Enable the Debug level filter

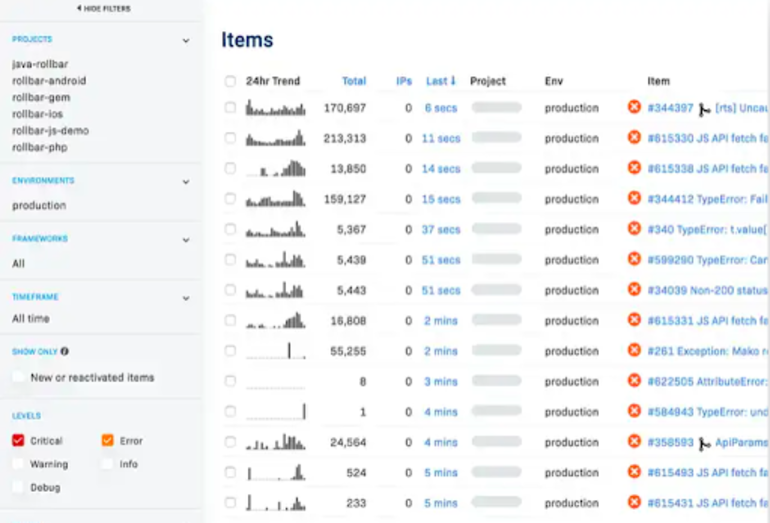(x=18, y=487)
